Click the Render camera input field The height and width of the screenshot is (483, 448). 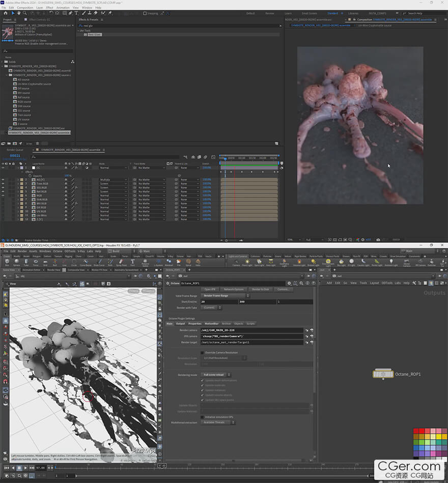252,330
